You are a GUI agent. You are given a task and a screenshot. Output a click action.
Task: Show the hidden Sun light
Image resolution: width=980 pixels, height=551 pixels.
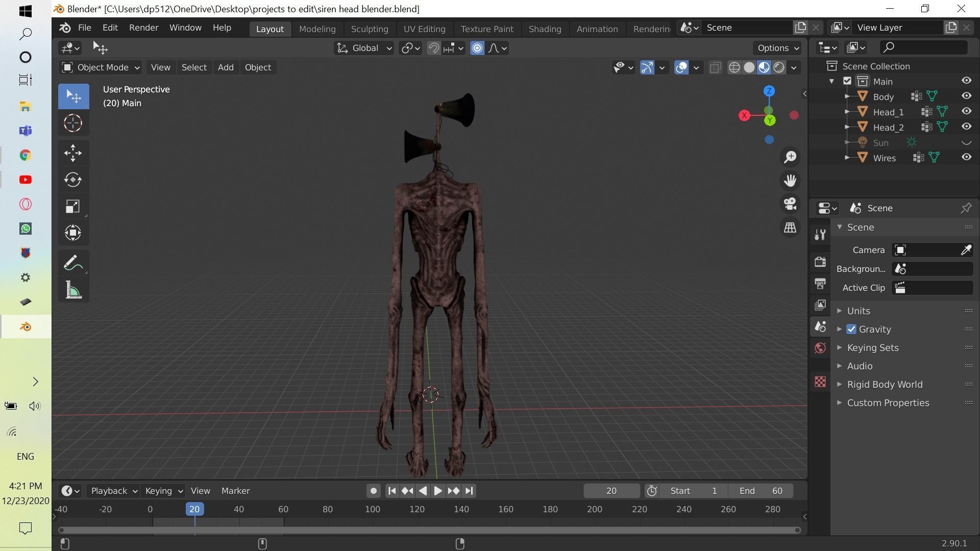(x=966, y=142)
